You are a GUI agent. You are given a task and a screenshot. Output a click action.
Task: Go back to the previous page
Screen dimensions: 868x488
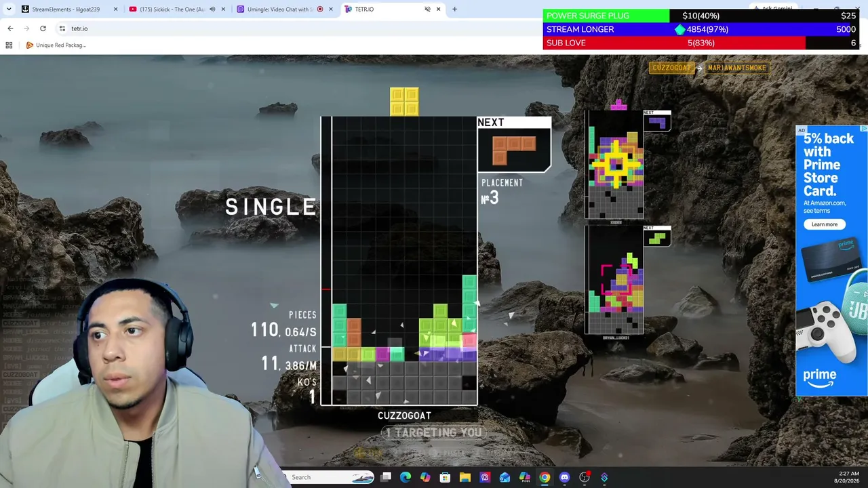[x=10, y=28]
